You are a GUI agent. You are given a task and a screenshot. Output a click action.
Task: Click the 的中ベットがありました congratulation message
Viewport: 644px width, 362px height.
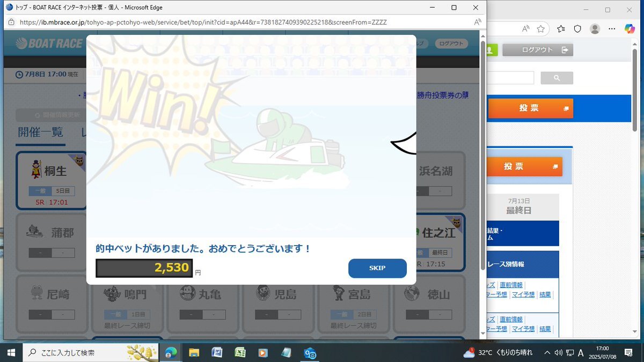(203, 249)
